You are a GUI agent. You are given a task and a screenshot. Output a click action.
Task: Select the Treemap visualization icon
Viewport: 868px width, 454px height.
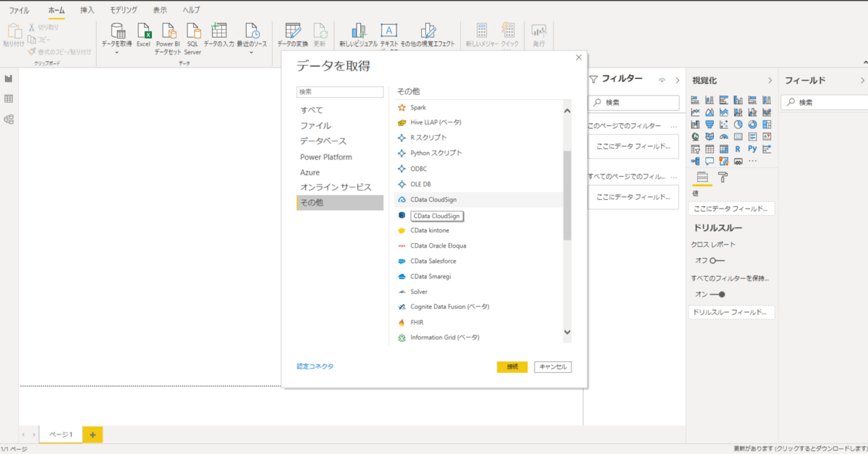767,125
